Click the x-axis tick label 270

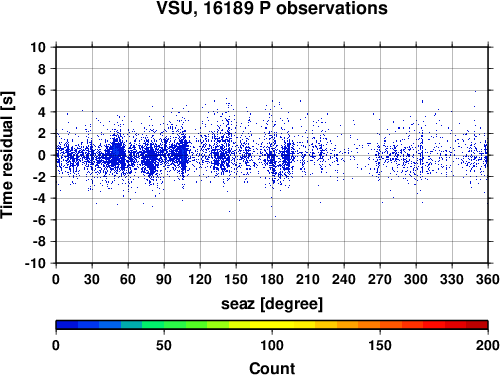[380, 279]
